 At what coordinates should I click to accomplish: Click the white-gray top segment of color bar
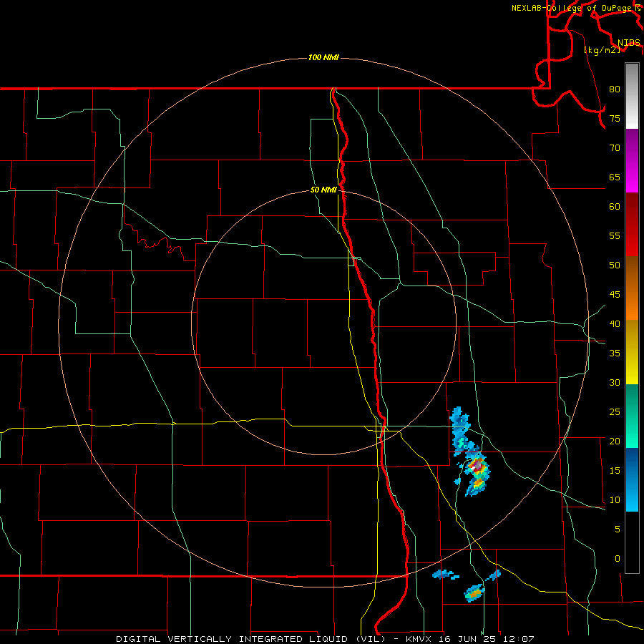(632, 97)
